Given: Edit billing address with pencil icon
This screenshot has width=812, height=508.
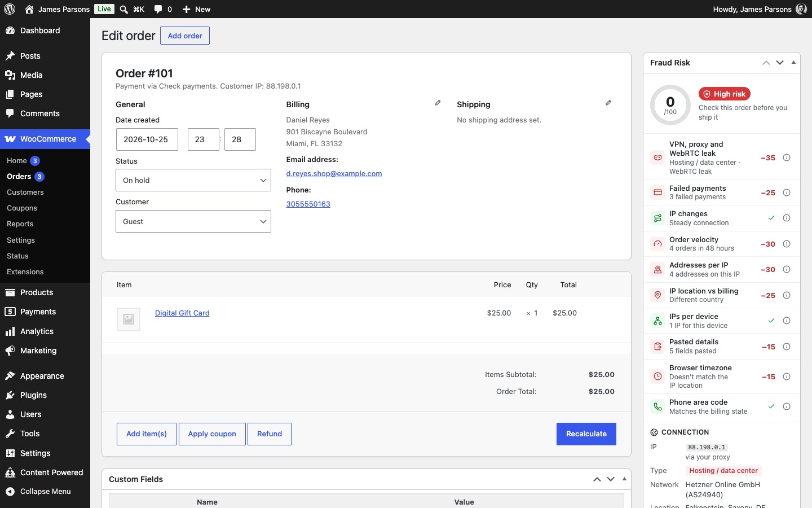Looking at the screenshot, I should pyautogui.click(x=438, y=103).
